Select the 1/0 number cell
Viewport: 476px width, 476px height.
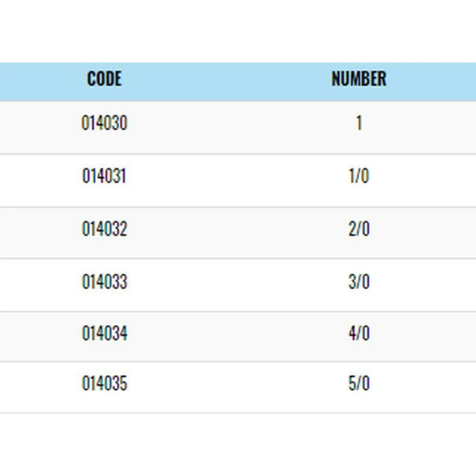(x=358, y=177)
